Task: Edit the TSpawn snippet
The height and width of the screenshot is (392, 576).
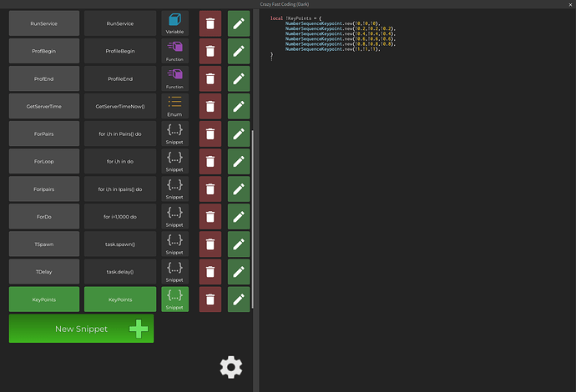Action: (x=239, y=244)
